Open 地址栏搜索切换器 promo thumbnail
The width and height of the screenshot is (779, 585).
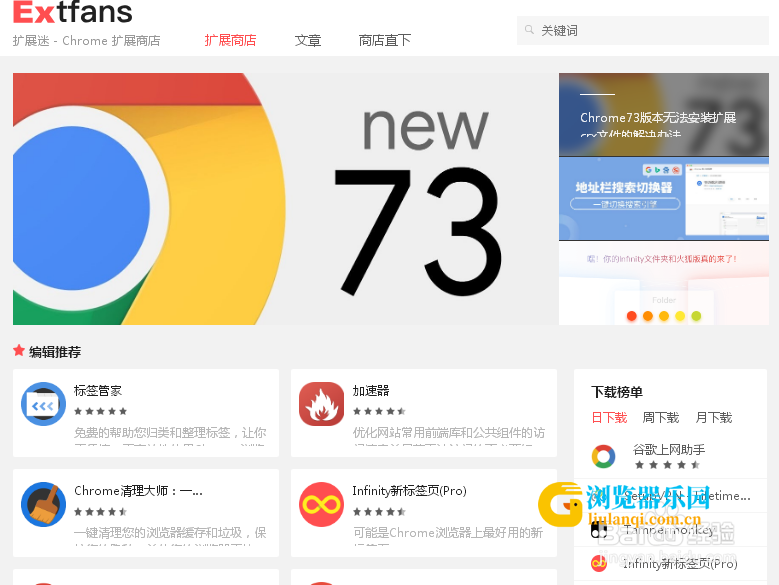point(664,199)
